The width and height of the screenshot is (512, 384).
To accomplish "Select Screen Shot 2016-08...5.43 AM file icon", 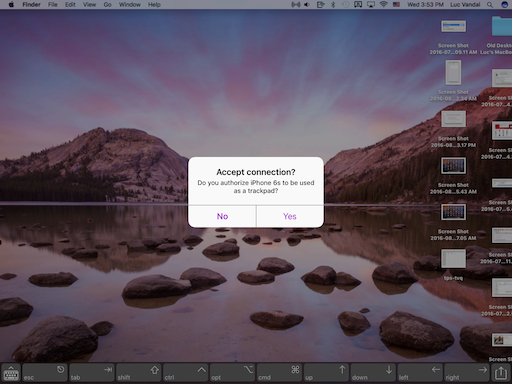I will (x=453, y=166).
